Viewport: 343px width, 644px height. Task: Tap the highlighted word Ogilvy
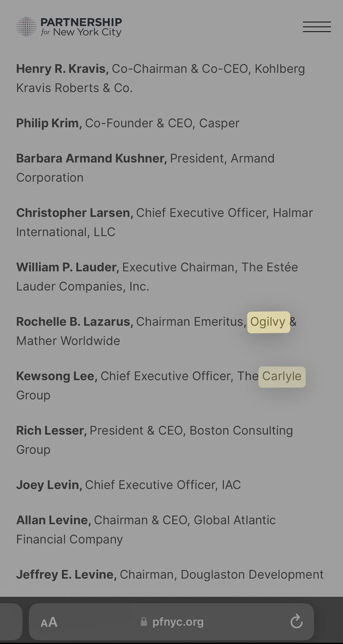point(268,322)
